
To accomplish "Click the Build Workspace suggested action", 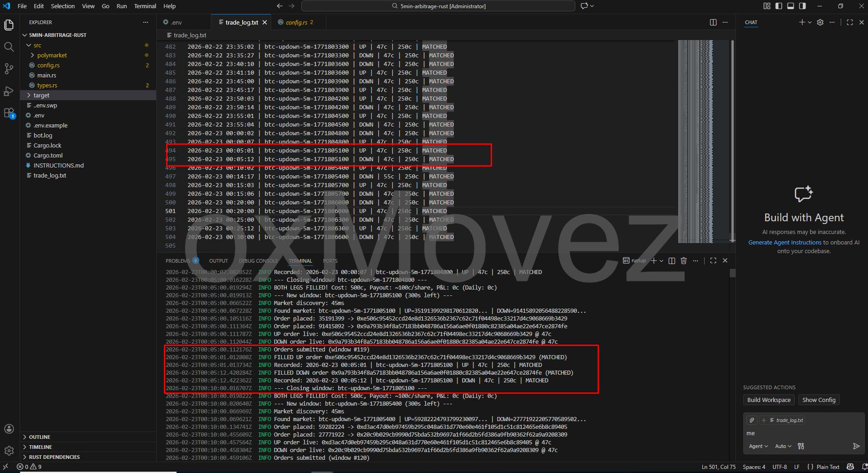I will click(769, 400).
